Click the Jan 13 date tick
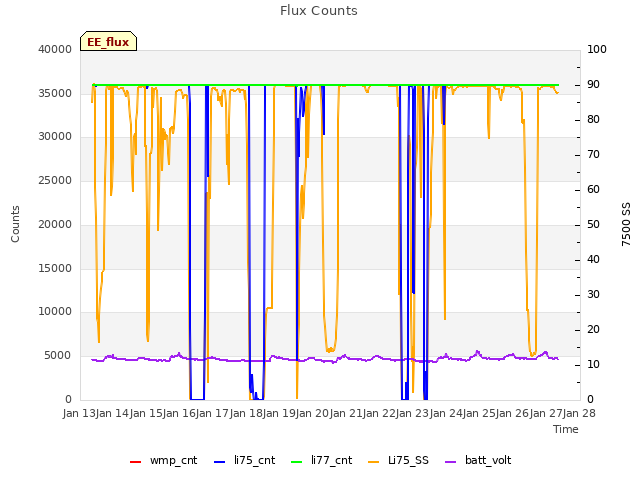Viewport: 640px width, 480px height. pos(79,413)
